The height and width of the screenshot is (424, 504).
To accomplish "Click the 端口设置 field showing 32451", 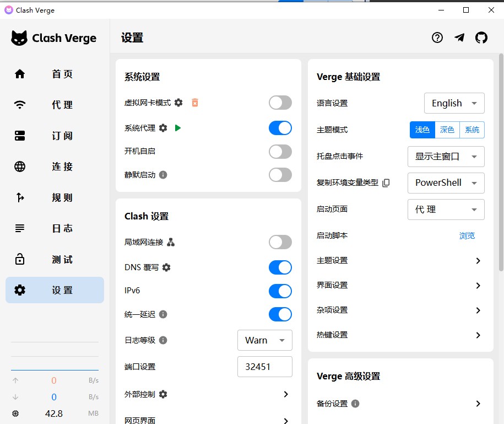I will pos(264,367).
